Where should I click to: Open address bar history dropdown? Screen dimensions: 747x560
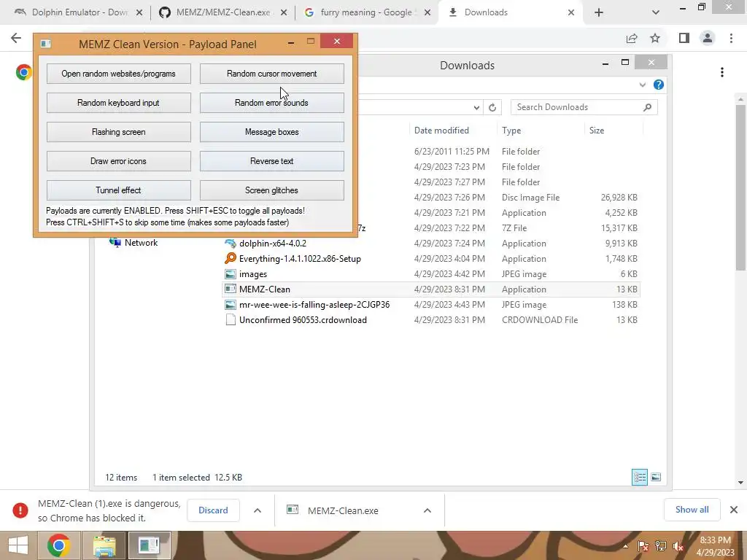476,108
